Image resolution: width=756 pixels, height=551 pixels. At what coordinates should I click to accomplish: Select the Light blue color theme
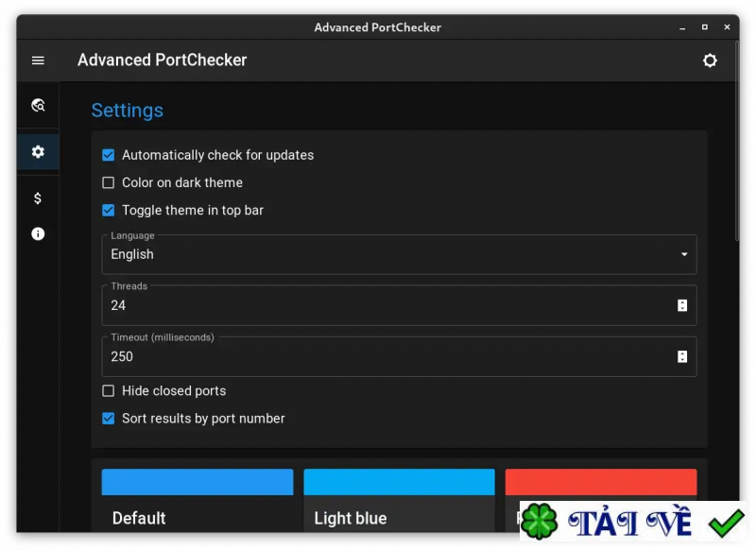399,500
